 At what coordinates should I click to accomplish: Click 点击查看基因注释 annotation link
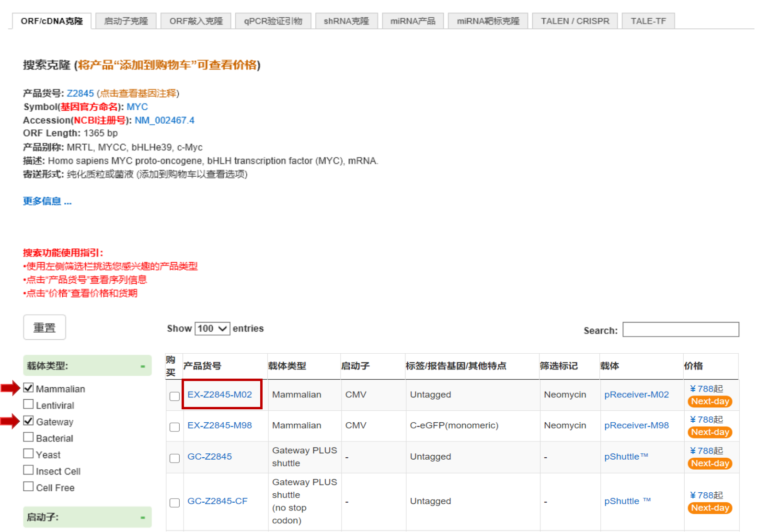pos(138,93)
